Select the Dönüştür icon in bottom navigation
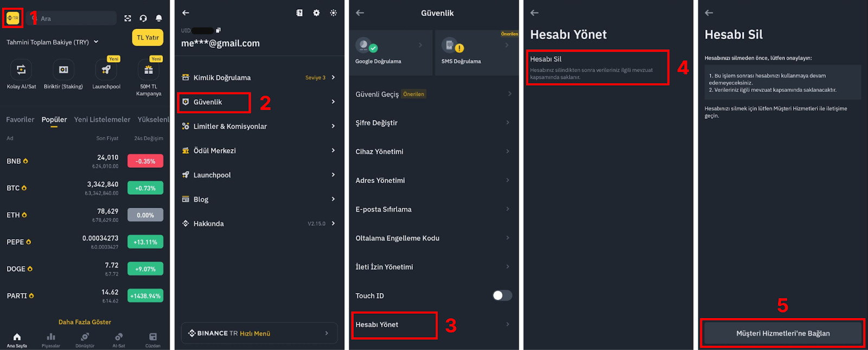This screenshot has width=868, height=350. pyautogui.click(x=85, y=337)
